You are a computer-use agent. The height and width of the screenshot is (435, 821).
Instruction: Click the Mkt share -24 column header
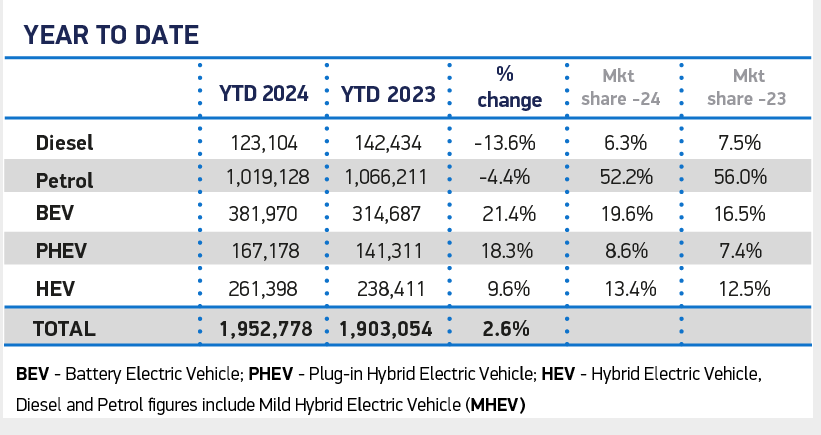[620, 87]
